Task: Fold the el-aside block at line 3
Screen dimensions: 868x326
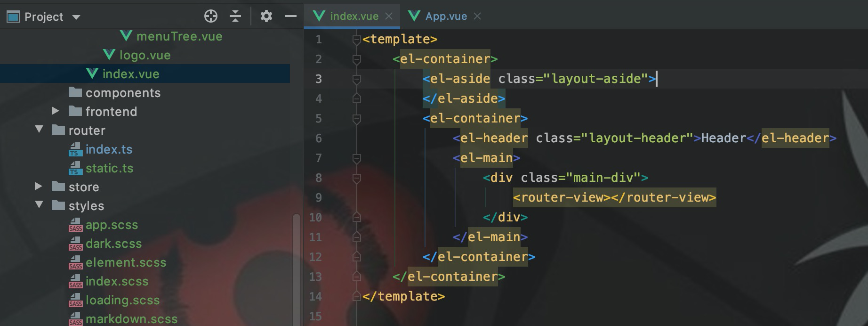Action: 357,80
